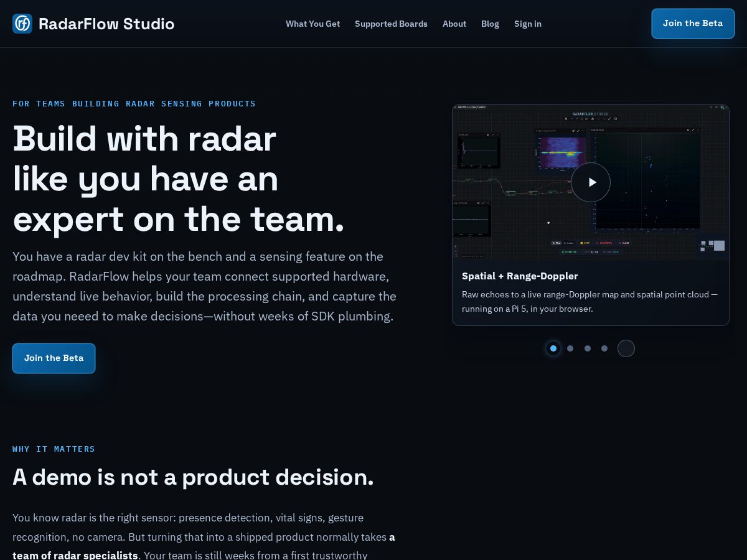The image size is (747, 560).
Task: Go to Supported Boards section
Action: [391, 24]
